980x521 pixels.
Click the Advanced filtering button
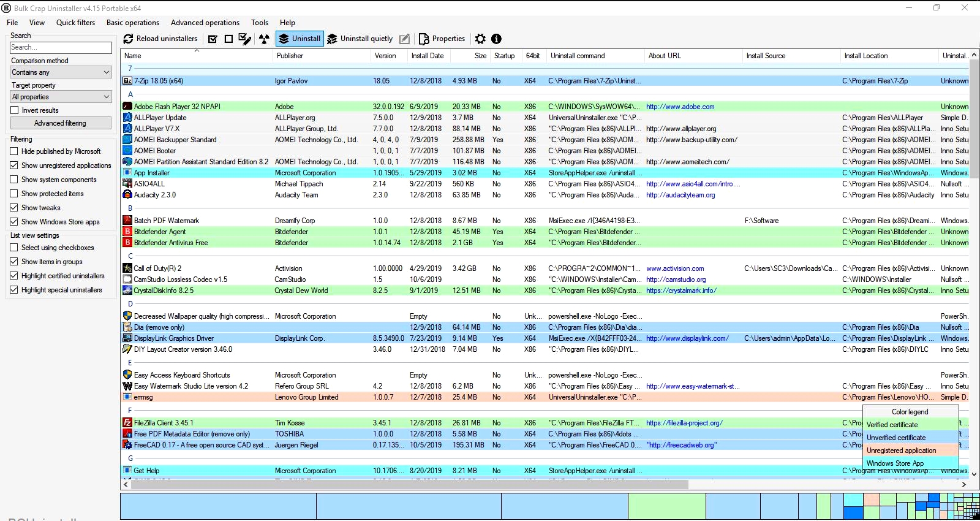click(61, 123)
